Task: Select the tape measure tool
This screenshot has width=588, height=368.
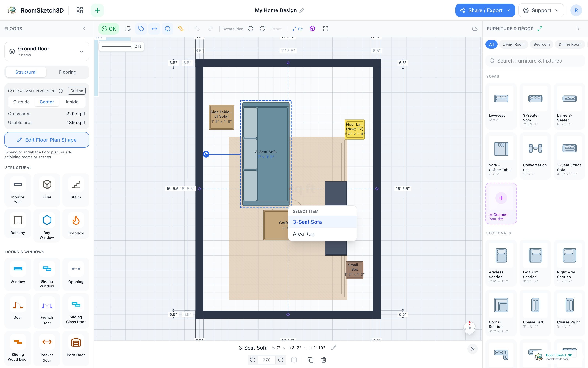Action: pos(181,29)
